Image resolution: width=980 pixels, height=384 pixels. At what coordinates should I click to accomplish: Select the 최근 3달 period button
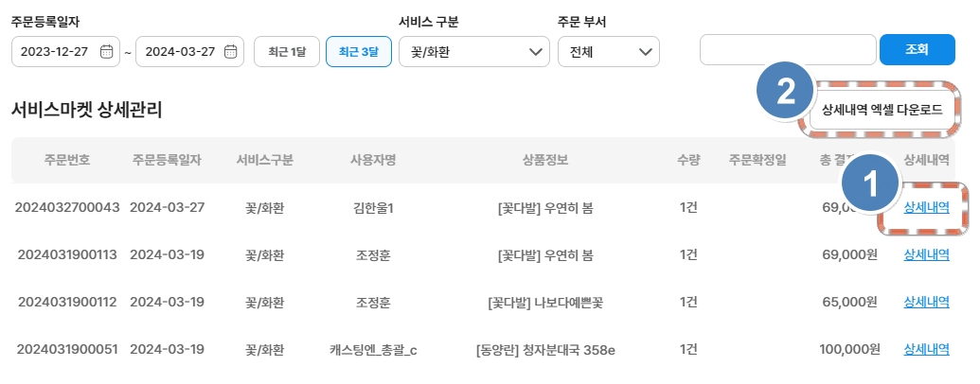pos(359,51)
